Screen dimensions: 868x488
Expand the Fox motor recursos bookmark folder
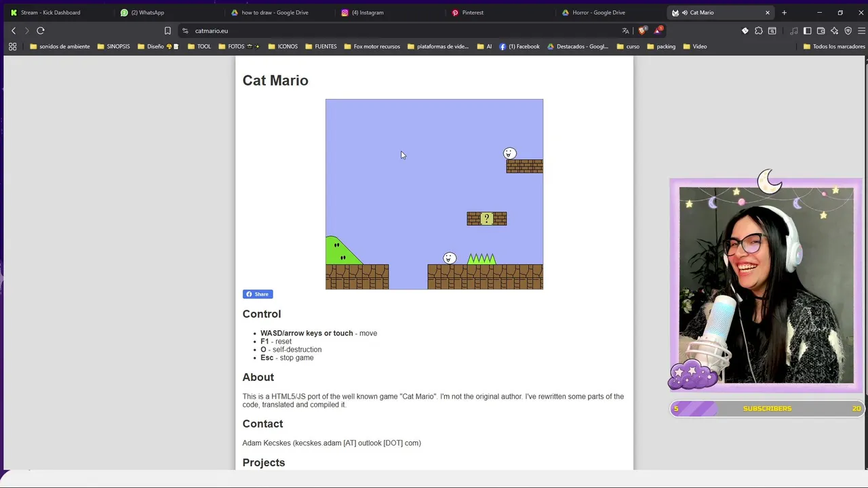(372, 47)
